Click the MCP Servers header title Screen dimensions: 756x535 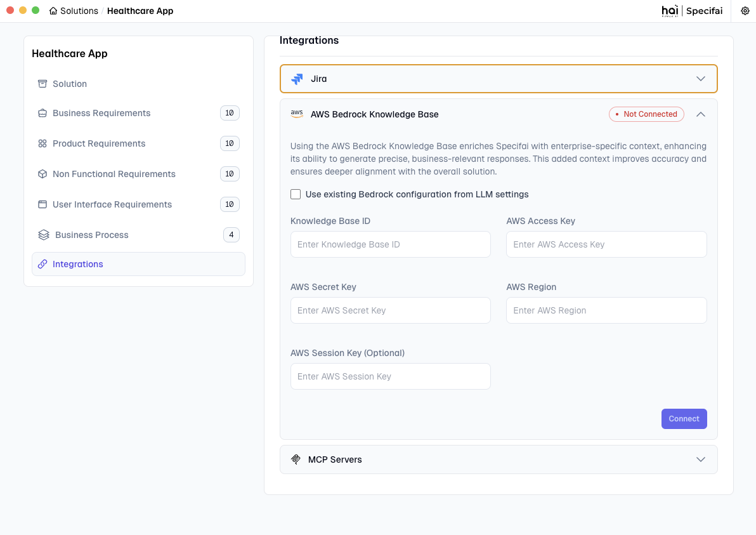click(335, 459)
